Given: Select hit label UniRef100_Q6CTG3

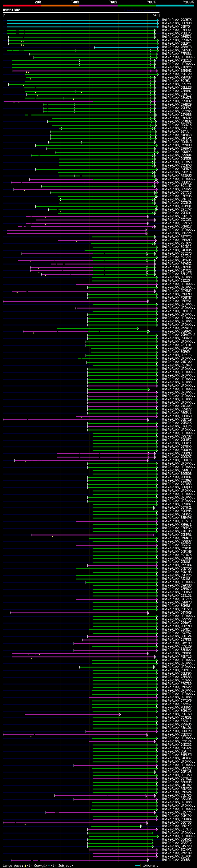Looking at the screenshot, I should click(177, 822).
